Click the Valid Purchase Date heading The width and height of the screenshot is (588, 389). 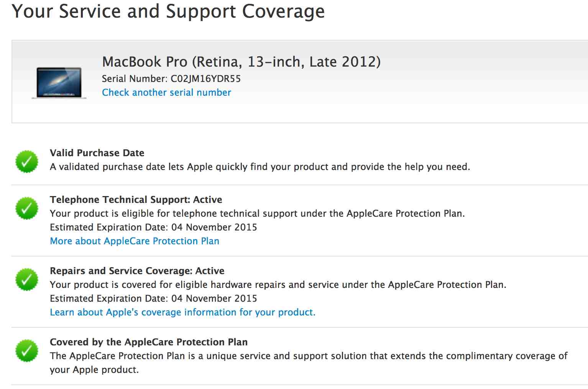pyautogui.click(x=97, y=153)
